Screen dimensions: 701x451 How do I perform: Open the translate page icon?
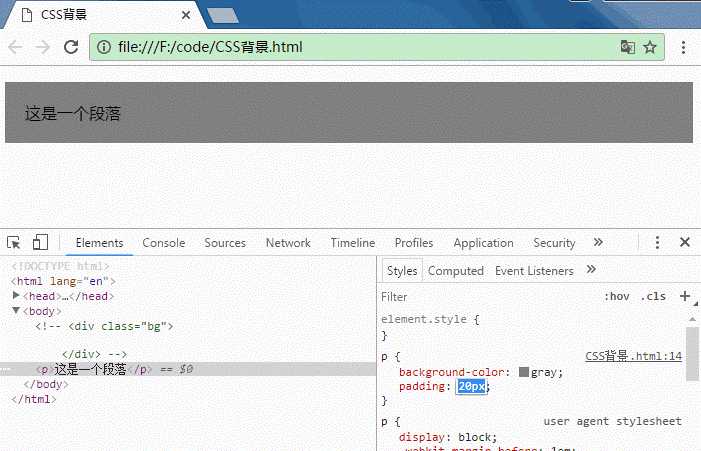tap(628, 47)
